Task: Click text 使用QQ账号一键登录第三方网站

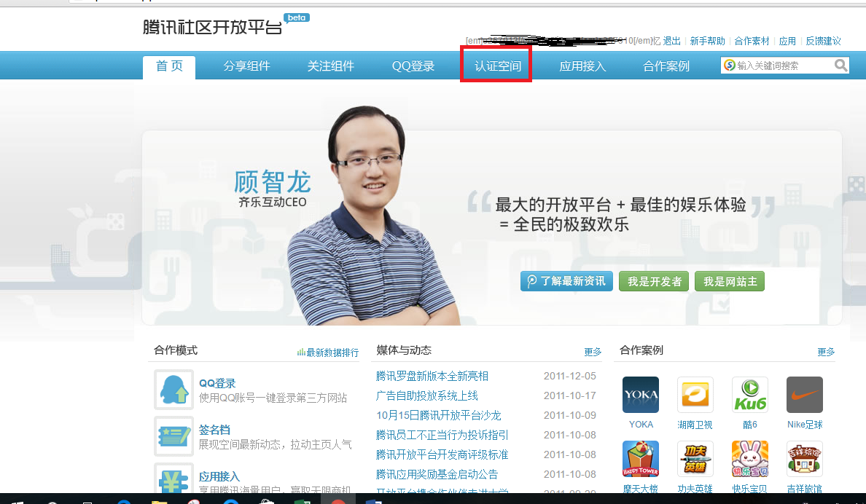Action: pos(273,398)
